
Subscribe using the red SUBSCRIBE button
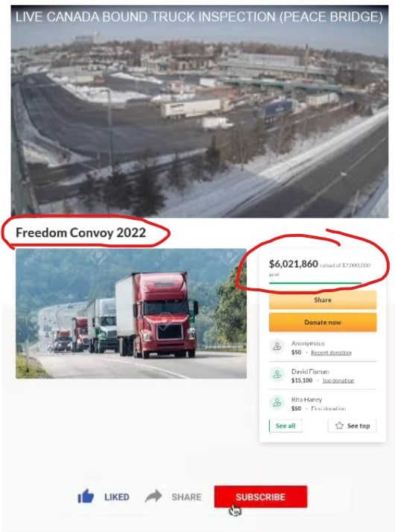[x=261, y=497]
